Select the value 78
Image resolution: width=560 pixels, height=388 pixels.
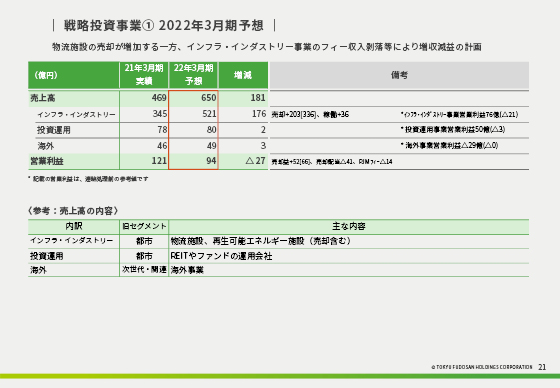pos(162,130)
